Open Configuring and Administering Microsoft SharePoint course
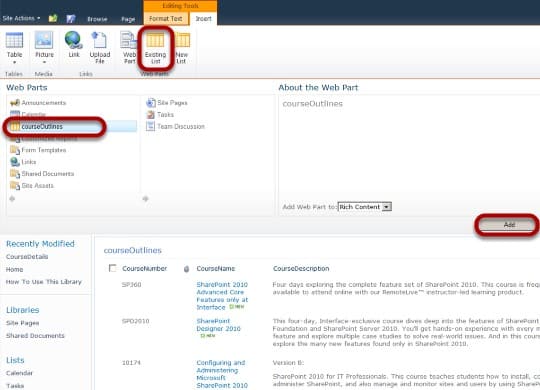 point(222,374)
